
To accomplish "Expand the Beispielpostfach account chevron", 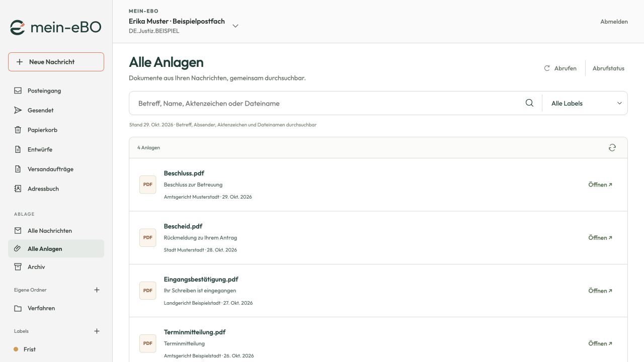I will [235, 26].
